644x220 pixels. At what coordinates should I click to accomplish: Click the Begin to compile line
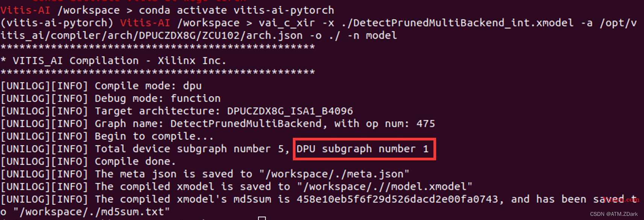[x=107, y=136]
